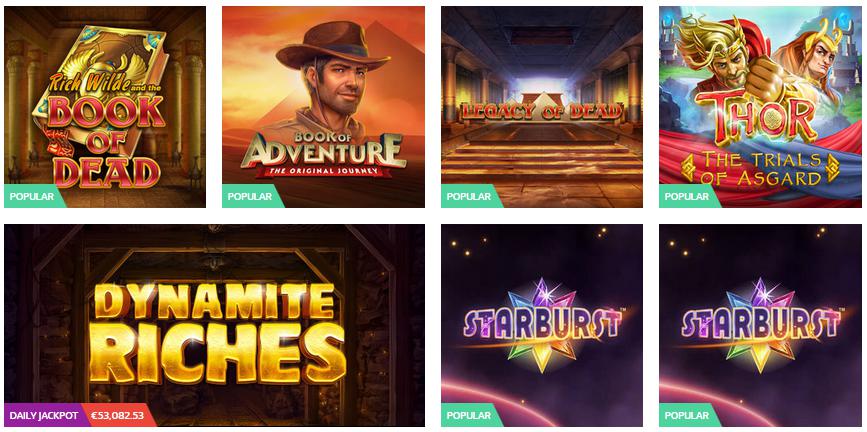Image resolution: width=867 pixels, height=432 pixels.
Task: Launch the left Starburst game tile
Action: pyautogui.click(x=542, y=325)
